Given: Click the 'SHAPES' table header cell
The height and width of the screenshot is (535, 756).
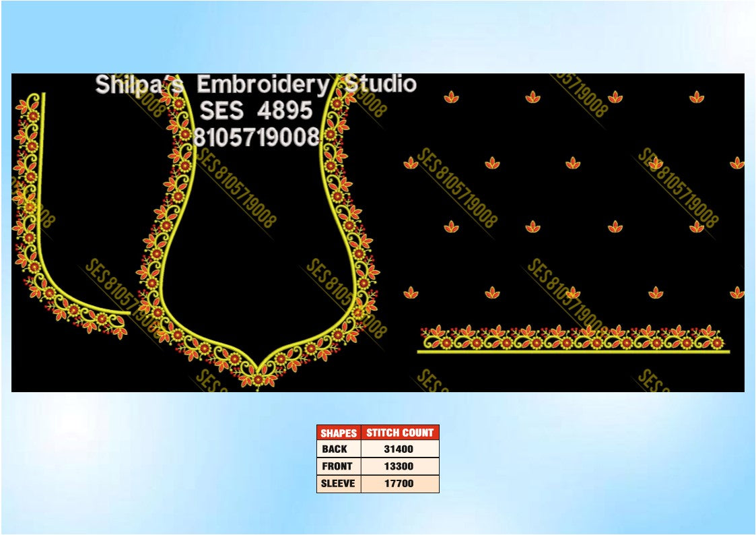Looking at the screenshot, I should (339, 433).
